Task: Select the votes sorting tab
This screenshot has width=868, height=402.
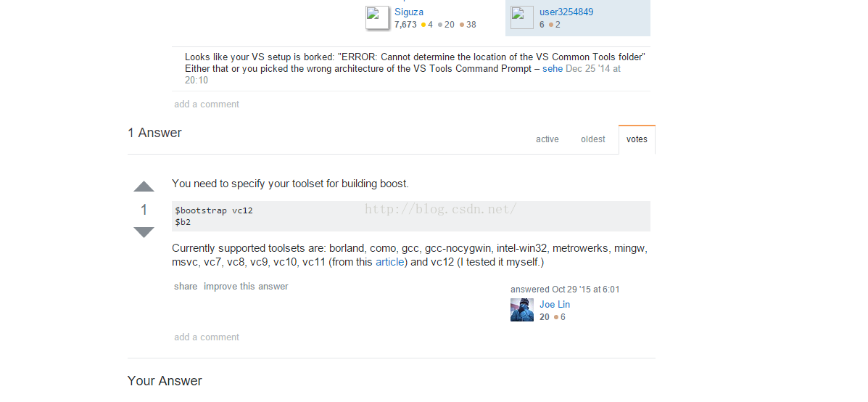Action: 637,139
